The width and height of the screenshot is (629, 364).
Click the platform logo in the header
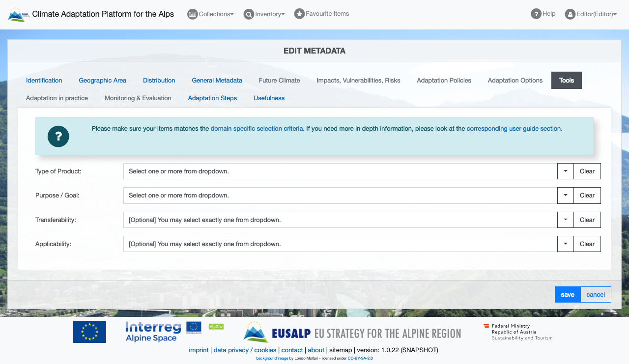coord(19,15)
